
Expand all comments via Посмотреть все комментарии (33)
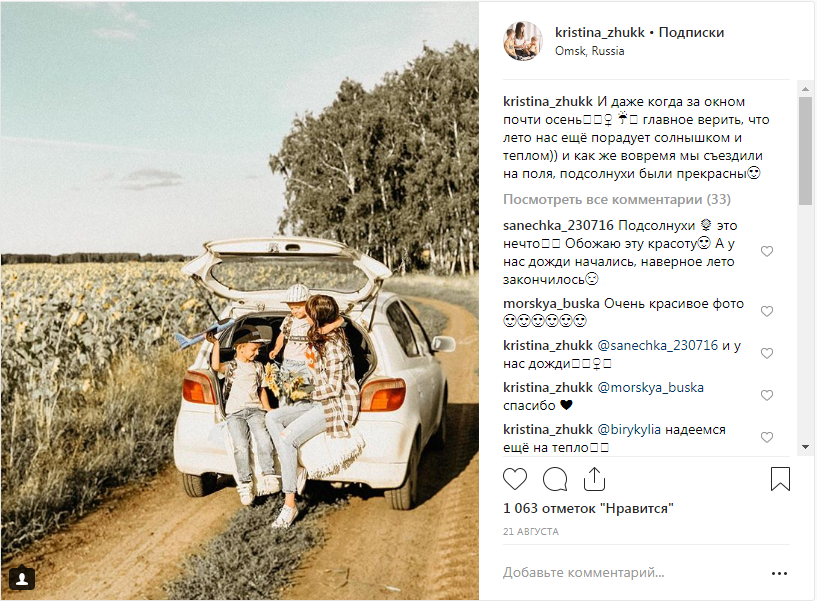coord(616,200)
